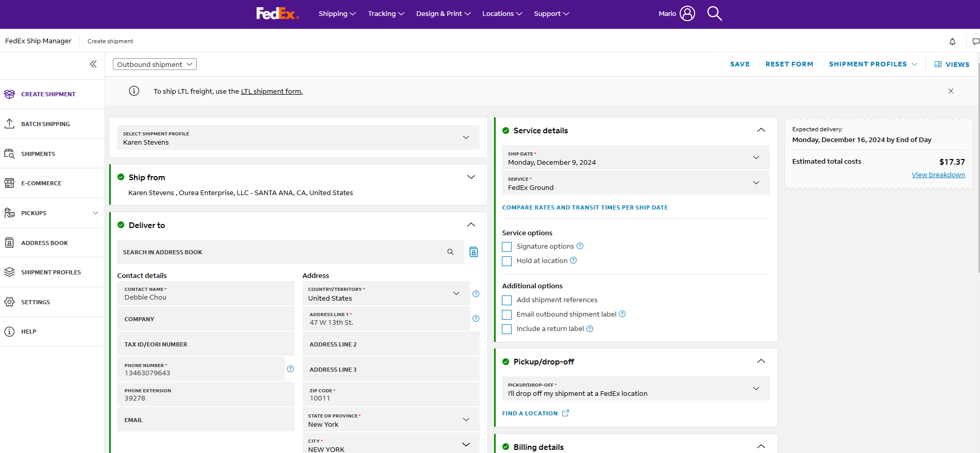Check Include a return label
This screenshot has height=453, width=980.
tap(507, 329)
